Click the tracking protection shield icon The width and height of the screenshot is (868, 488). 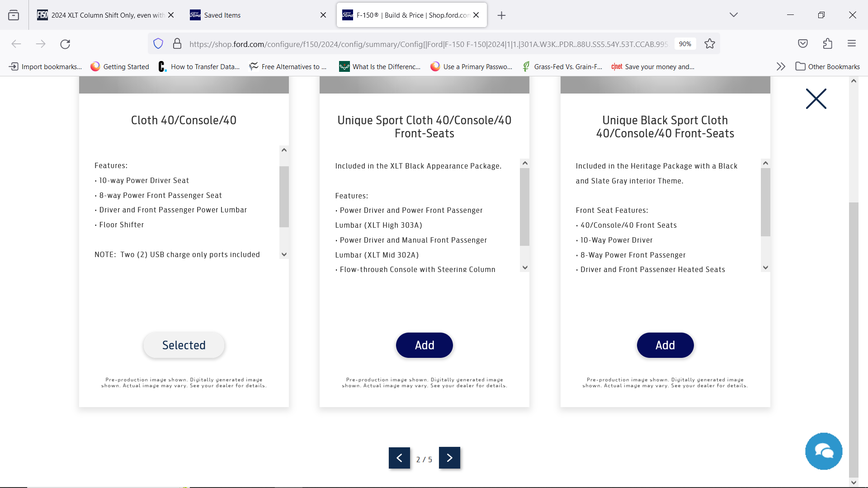[158, 43]
